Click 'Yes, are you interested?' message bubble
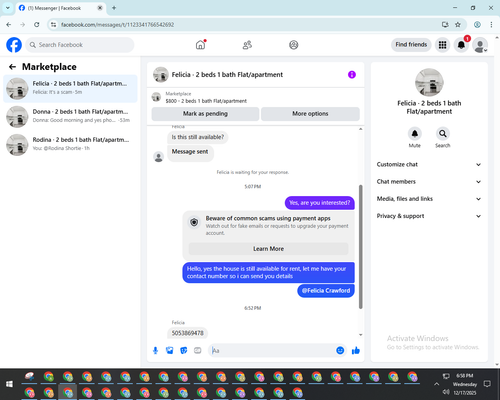500x400 pixels. point(320,203)
